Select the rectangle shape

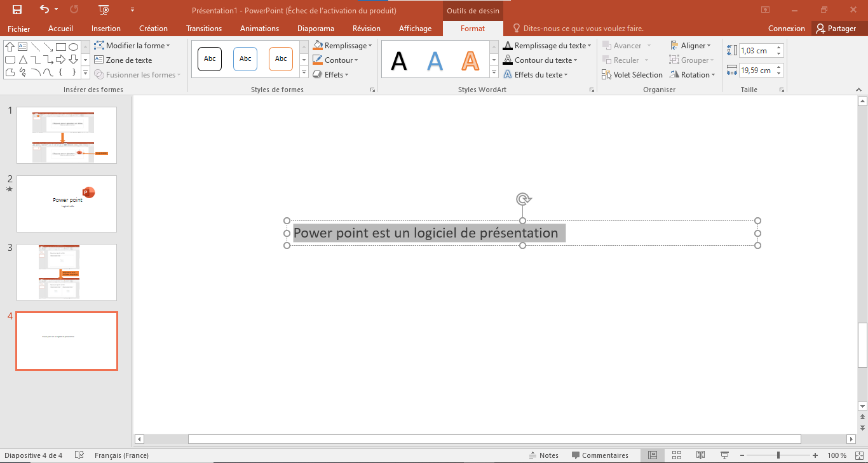[60, 47]
